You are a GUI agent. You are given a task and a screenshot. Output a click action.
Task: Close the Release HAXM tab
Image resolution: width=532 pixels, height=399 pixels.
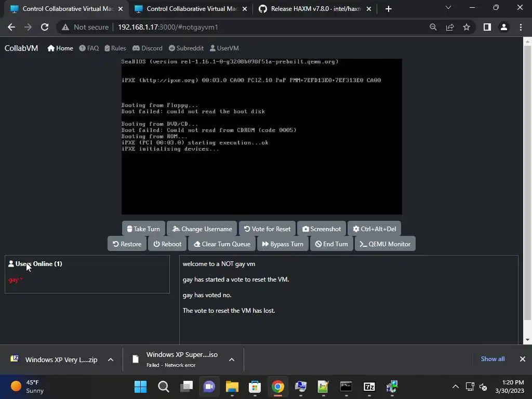(369, 9)
